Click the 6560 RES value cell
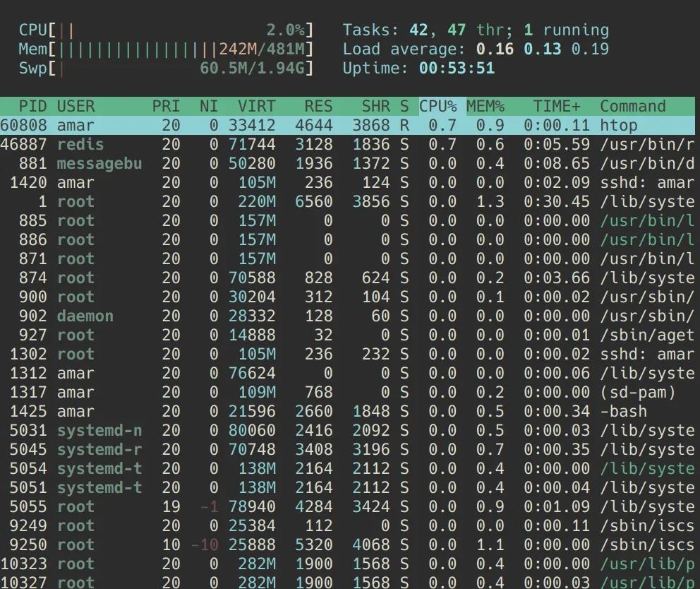The height and width of the screenshot is (589, 700). click(x=314, y=201)
